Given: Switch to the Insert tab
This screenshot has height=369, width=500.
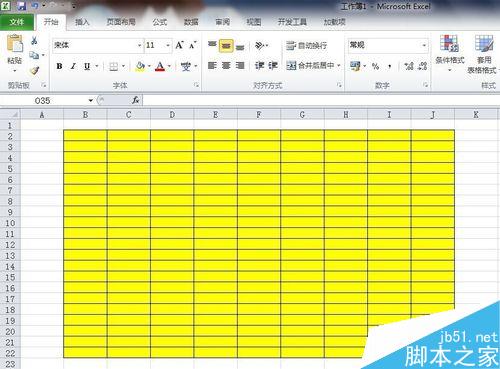Looking at the screenshot, I should (x=82, y=22).
